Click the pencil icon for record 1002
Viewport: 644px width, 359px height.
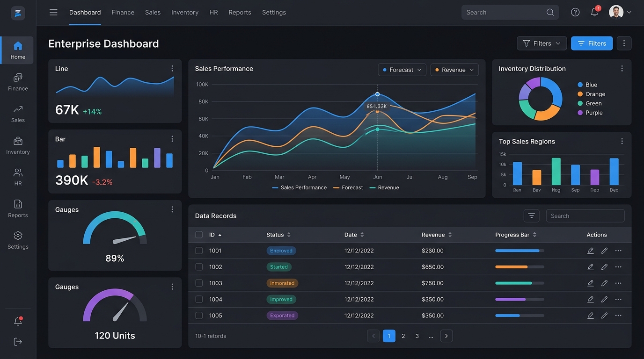(604, 267)
